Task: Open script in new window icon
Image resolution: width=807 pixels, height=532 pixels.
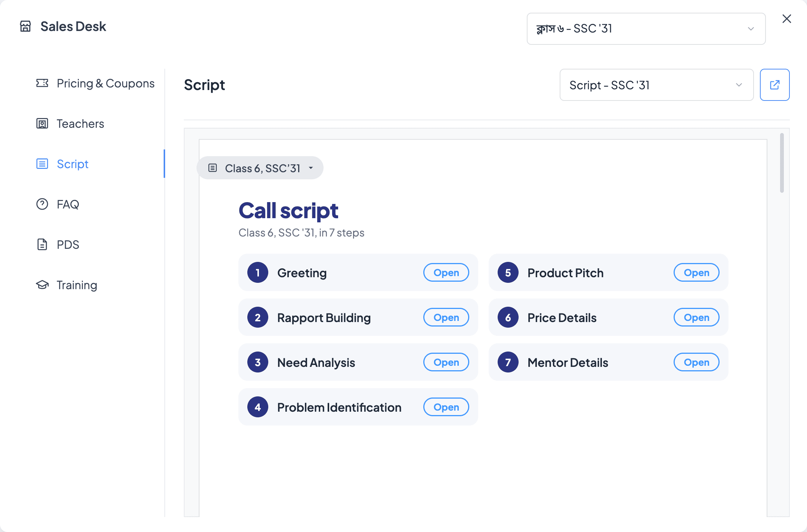Action: pos(775,85)
